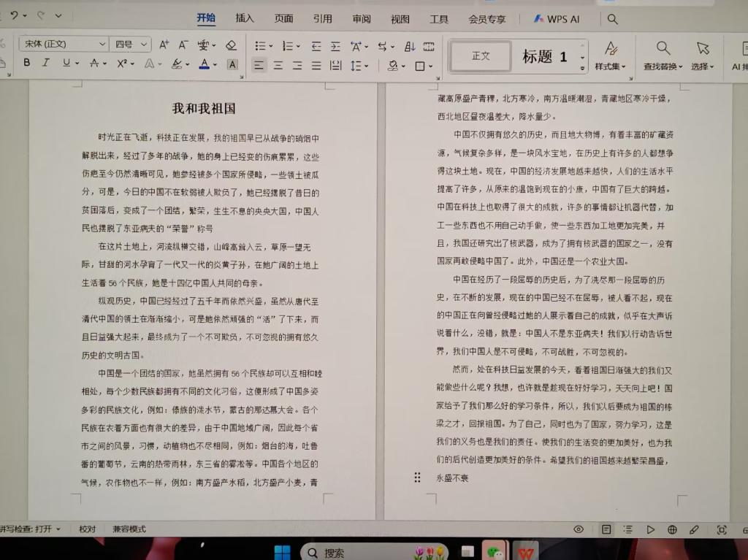This screenshot has width=748, height=560.
Task: Open the font name dropdown 宋体 (正文)
Action: [63, 45]
